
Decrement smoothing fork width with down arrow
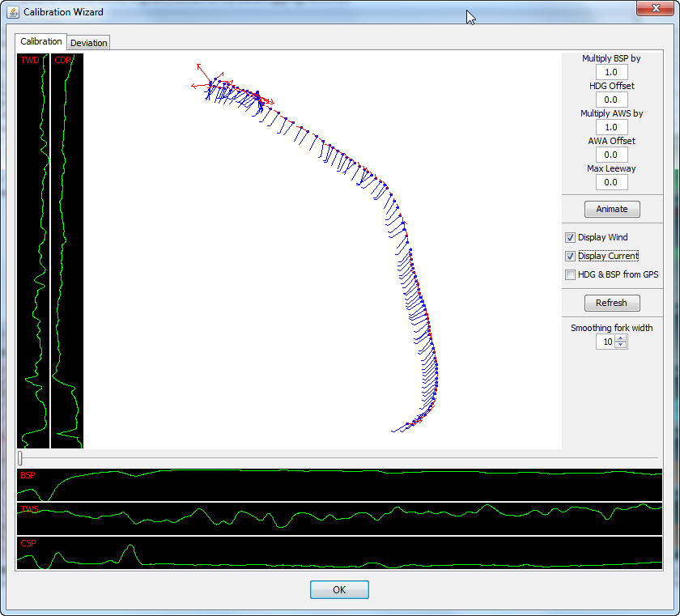[x=622, y=345]
